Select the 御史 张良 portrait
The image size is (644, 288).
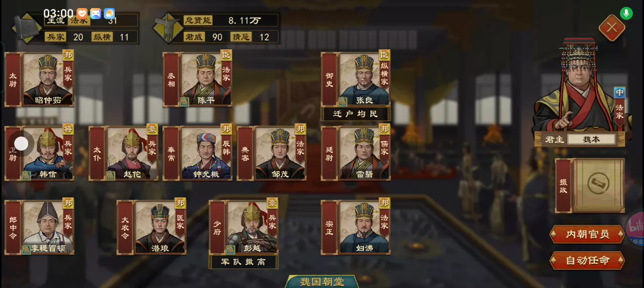(364, 80)
